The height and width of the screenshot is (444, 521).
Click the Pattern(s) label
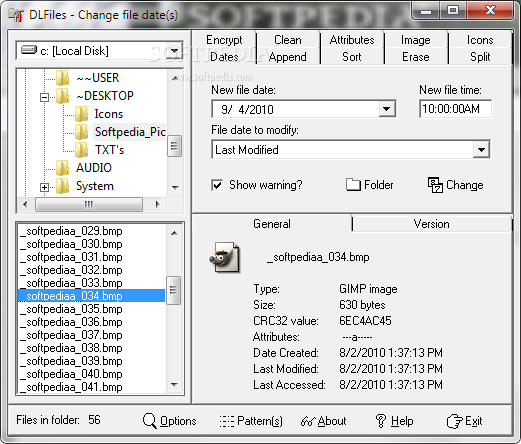pos(260,421)
